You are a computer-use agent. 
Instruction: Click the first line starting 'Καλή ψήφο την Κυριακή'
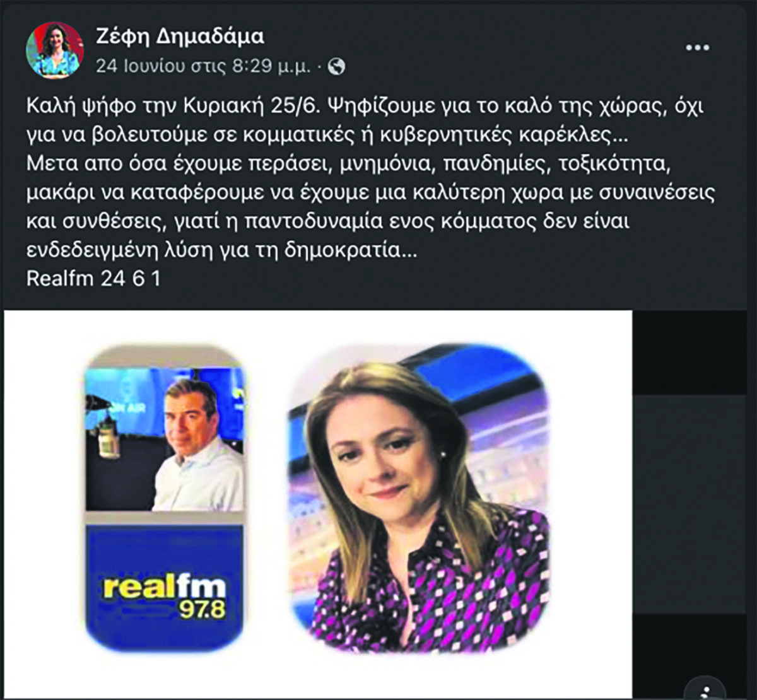365,106
